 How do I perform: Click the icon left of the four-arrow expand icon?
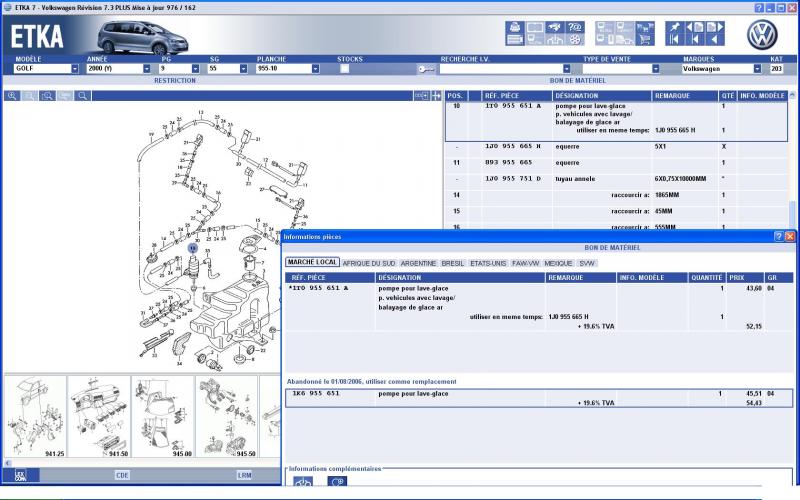click(421, 96)
